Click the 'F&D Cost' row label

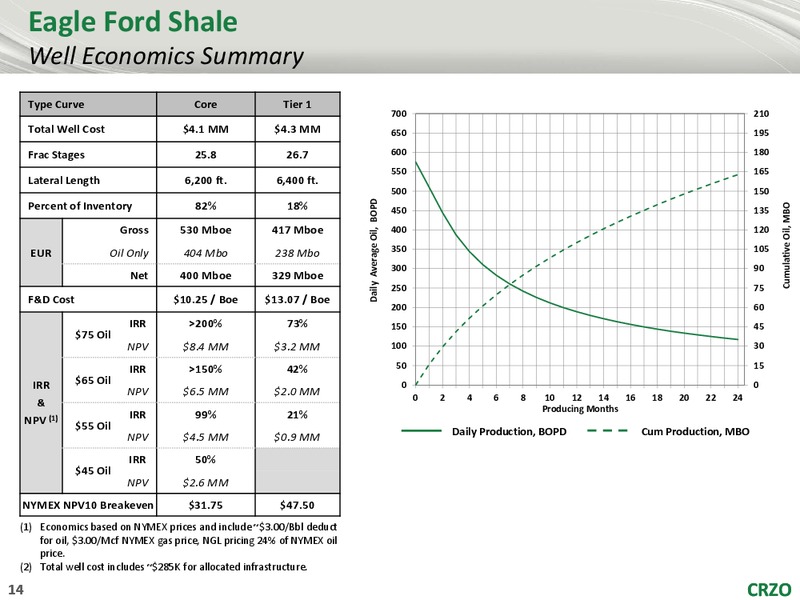click(x=51, y=299)
